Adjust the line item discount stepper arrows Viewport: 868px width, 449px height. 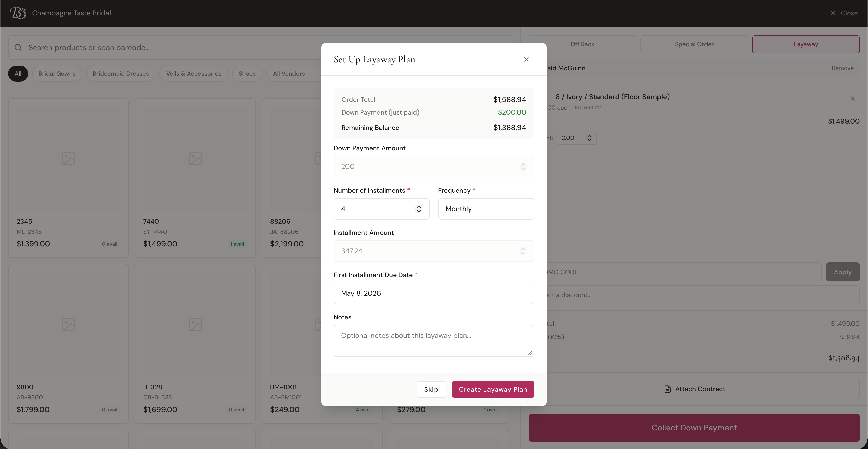[589, 138]
